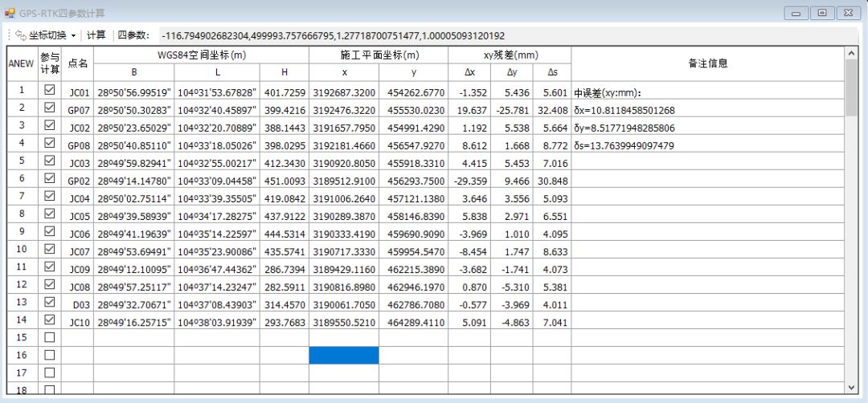Screen dimensions: 868x403
Task: Select row number 12 header
Action: point(22,284)
